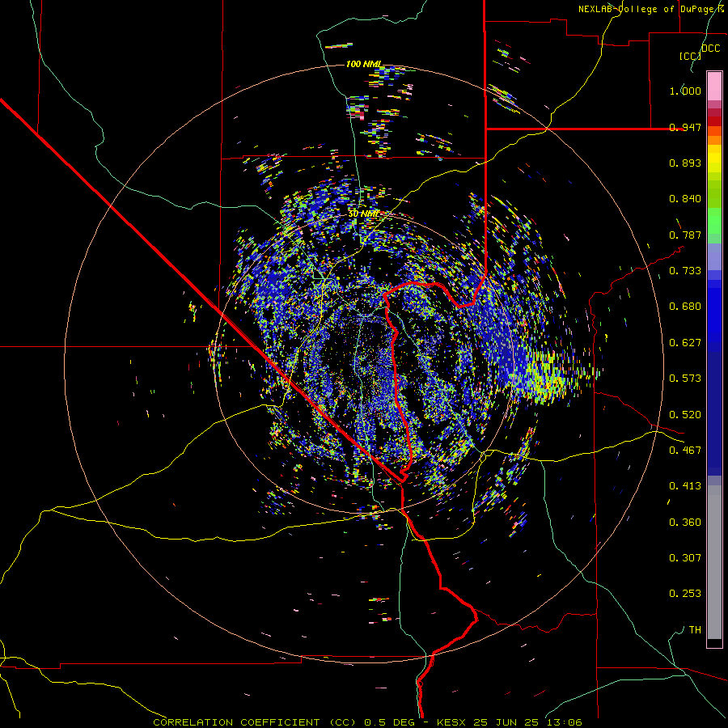
Task: Select the 0.253 legend value
Action: (685, 594)
